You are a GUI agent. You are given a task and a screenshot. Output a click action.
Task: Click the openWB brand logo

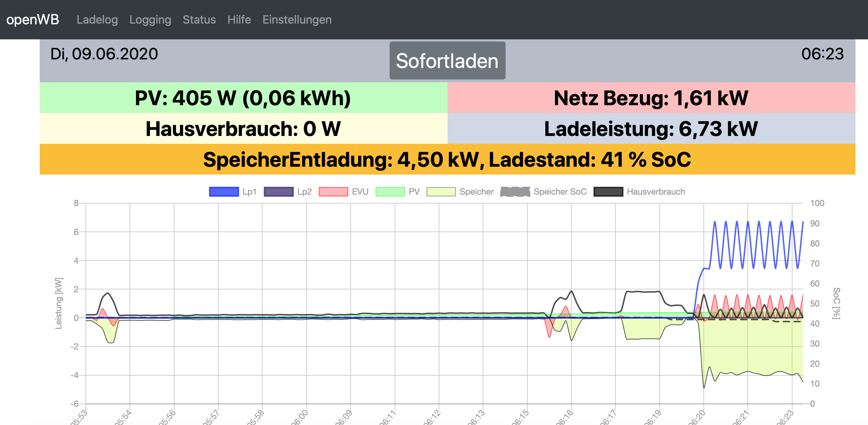(x=33, y=19)
